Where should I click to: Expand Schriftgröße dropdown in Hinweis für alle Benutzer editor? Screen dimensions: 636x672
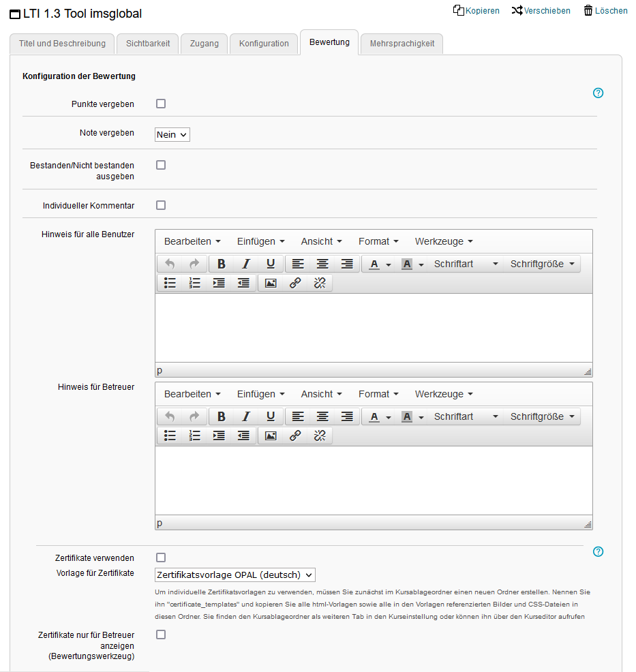542,264
